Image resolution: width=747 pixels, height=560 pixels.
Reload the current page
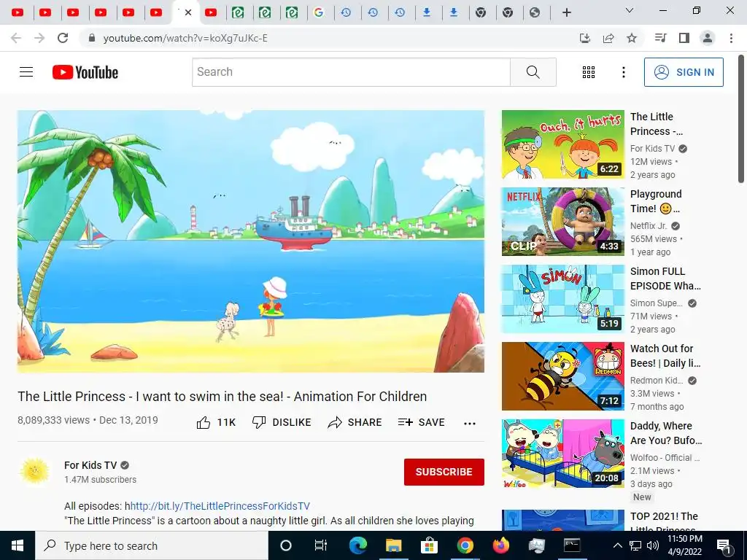click(x=63, y=38)
